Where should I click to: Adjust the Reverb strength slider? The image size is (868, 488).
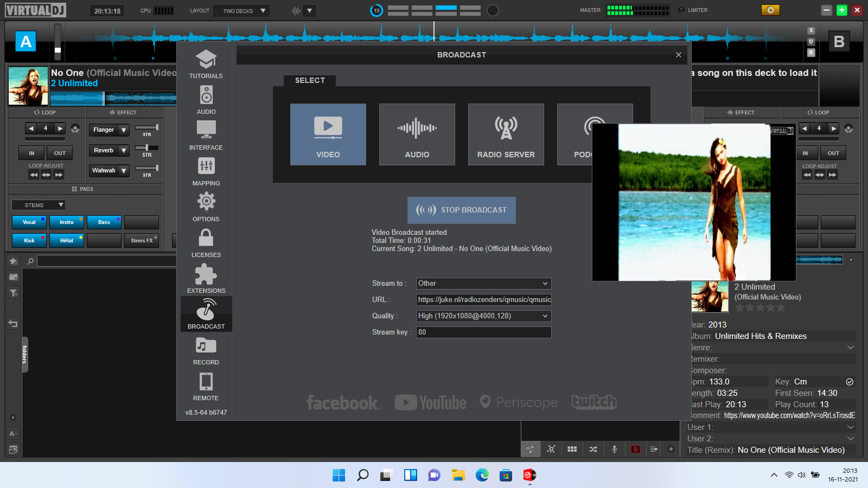tap(146, 147)
